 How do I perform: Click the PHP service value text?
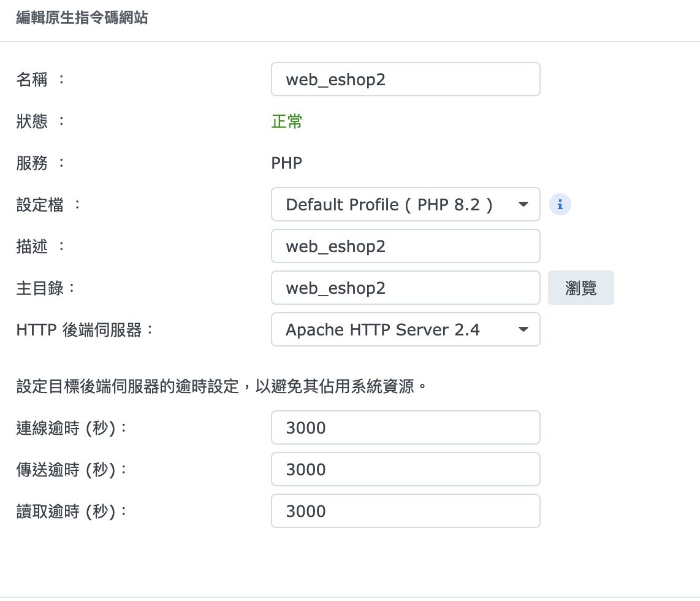[287, 163]
